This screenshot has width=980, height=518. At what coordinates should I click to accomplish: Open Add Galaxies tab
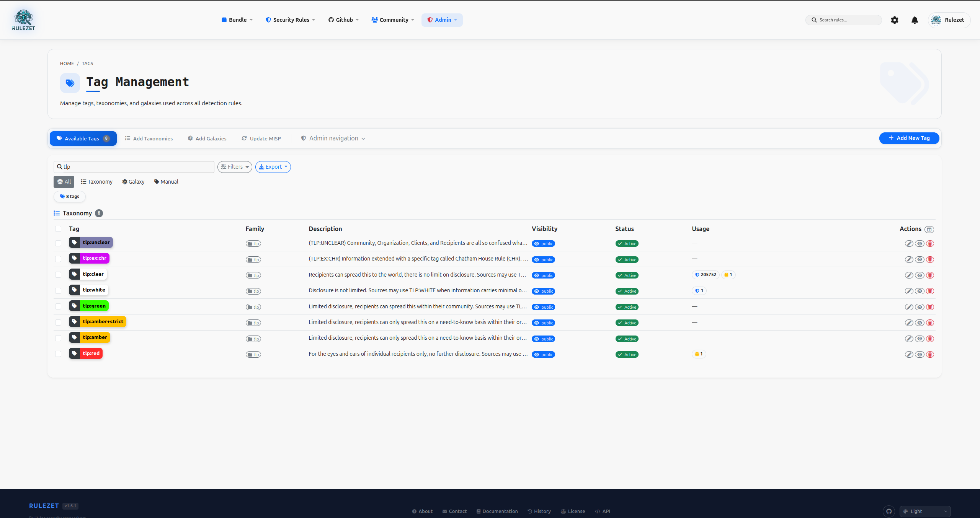point(207,138)
